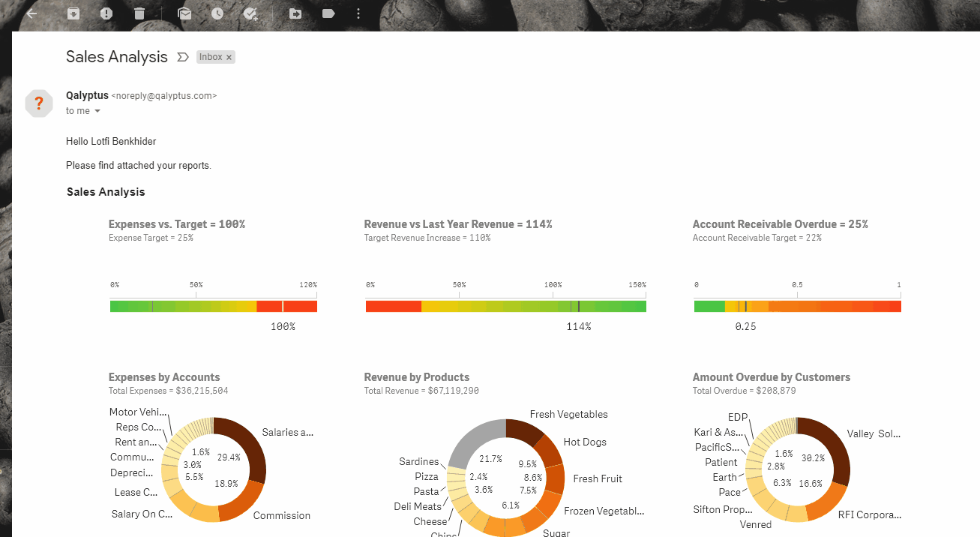Go back to inbox with arrow icon
This screenshot has width=980, height=537.
32,13
